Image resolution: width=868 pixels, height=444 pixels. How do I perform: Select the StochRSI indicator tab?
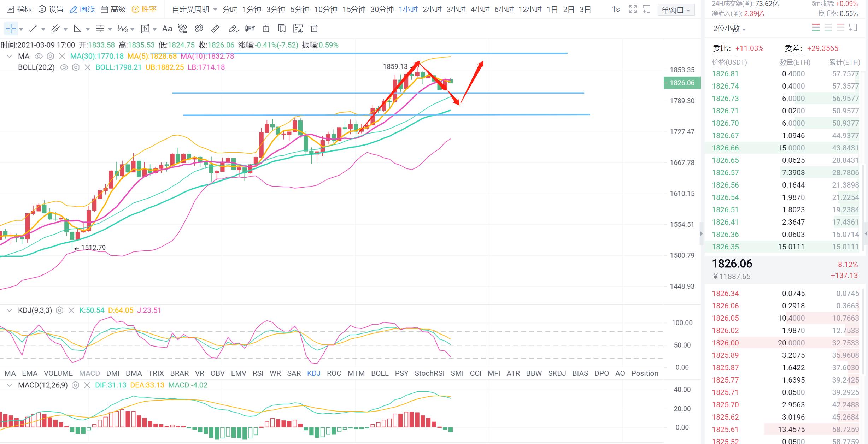pos(429,373)
